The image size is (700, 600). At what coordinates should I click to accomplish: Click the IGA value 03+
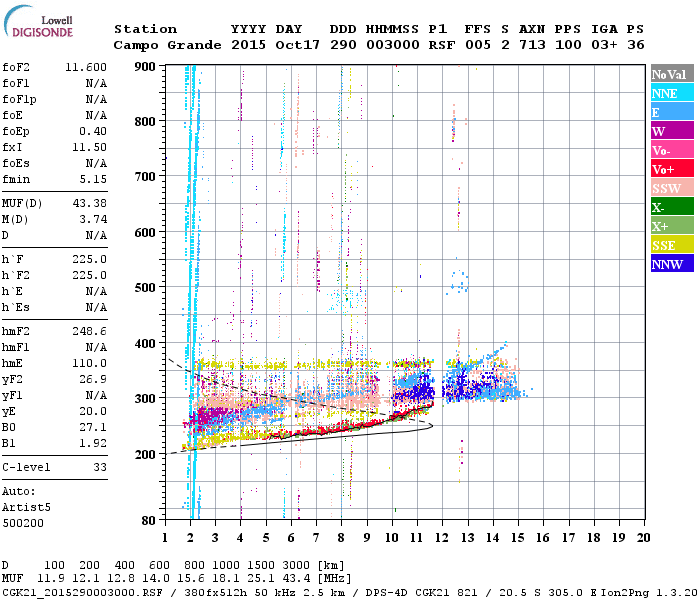click(604, 45)
